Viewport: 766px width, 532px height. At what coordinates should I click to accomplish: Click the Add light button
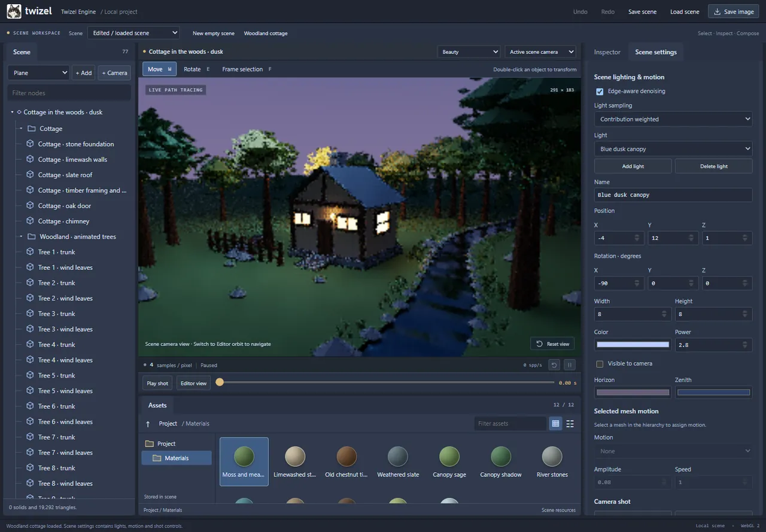[633, 166]
